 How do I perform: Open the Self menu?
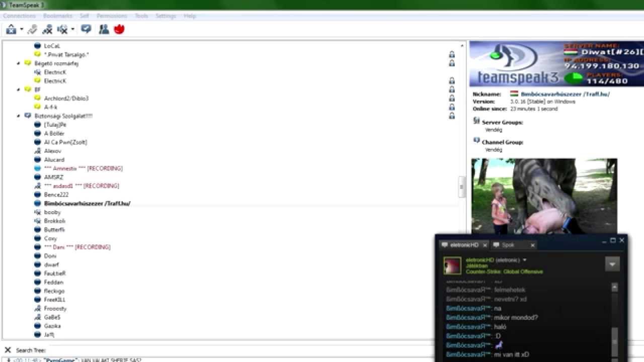click(85, 16)
